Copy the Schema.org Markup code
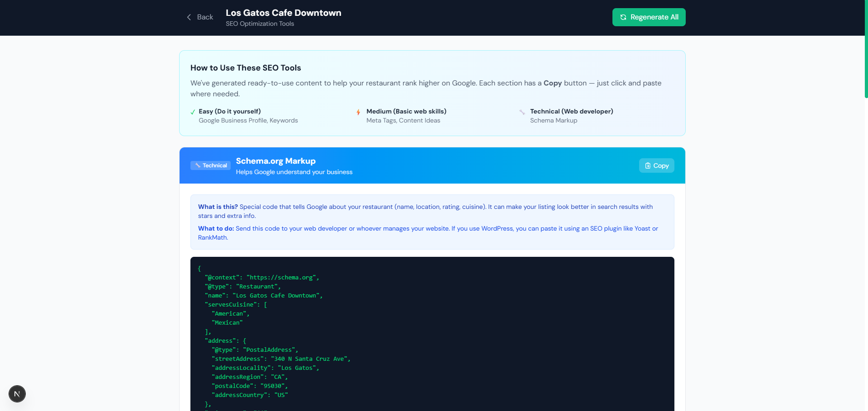868x411 pixels. [656, 165]
